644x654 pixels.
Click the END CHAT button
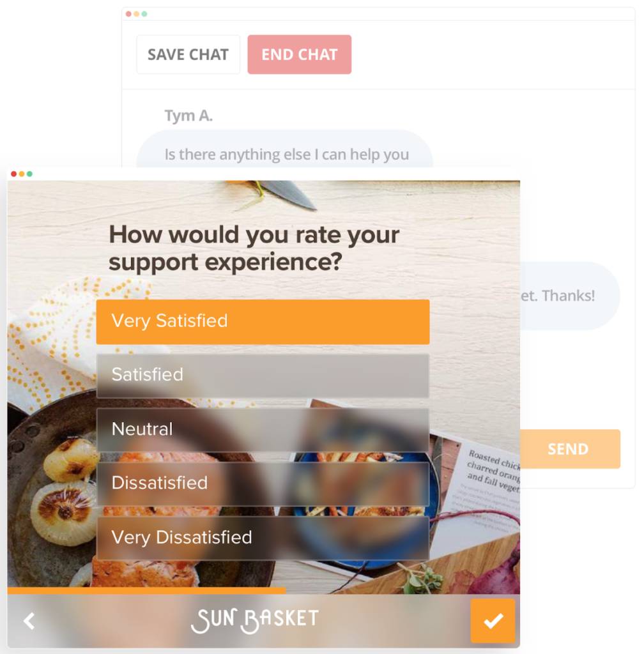coord(300,55)
